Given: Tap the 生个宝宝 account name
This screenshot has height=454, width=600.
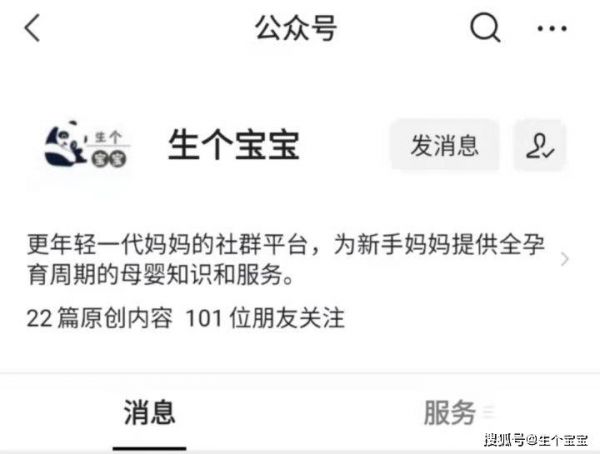Looking at the screenshot, I should pos(234,145).
